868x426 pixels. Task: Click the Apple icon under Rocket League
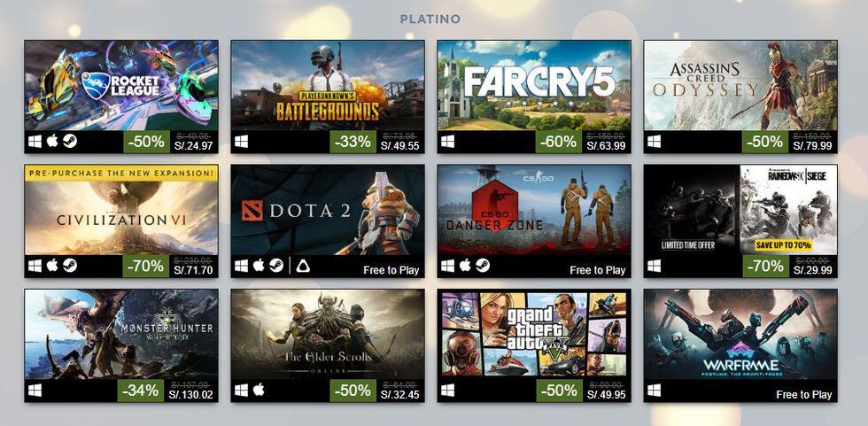click(52, 142)
